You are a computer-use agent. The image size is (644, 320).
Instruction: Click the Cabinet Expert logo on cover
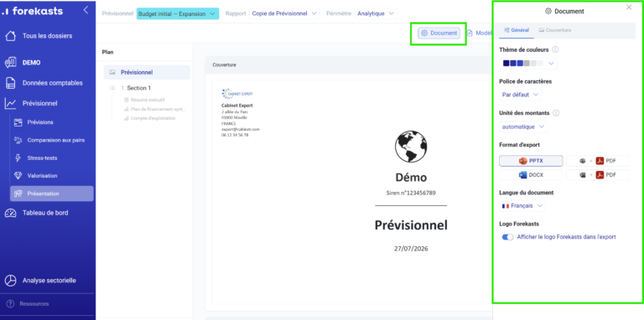[237, 94]
